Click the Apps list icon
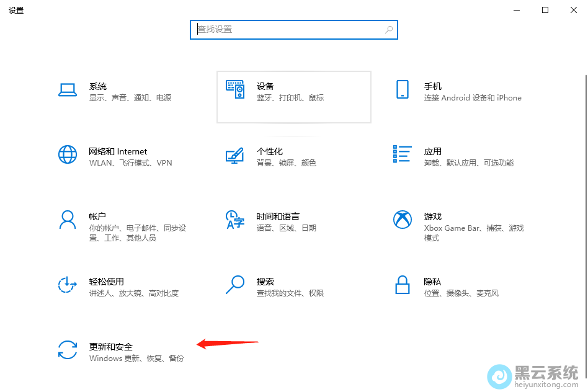This screenshot has width=588, height=392. click(403, 154)
